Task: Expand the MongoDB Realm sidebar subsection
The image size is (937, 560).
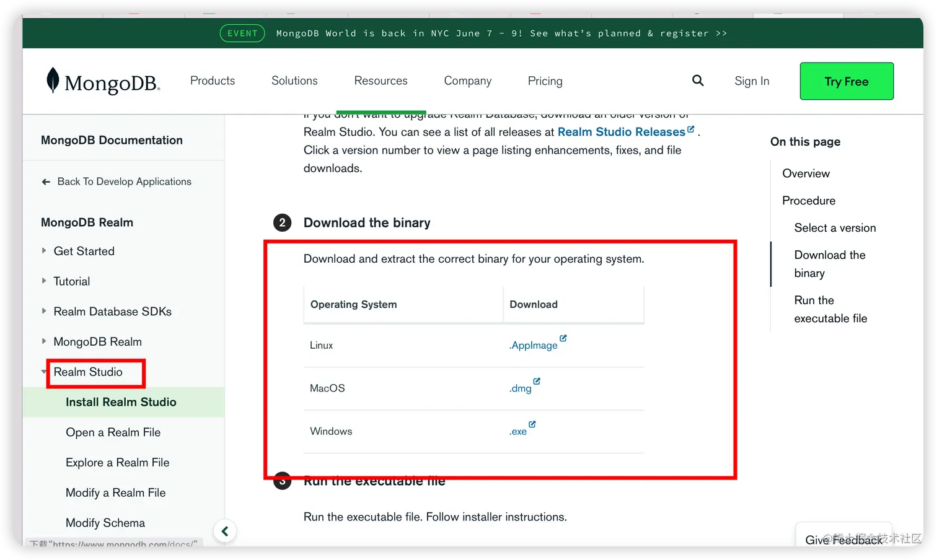Action: [x=44, y=341]
